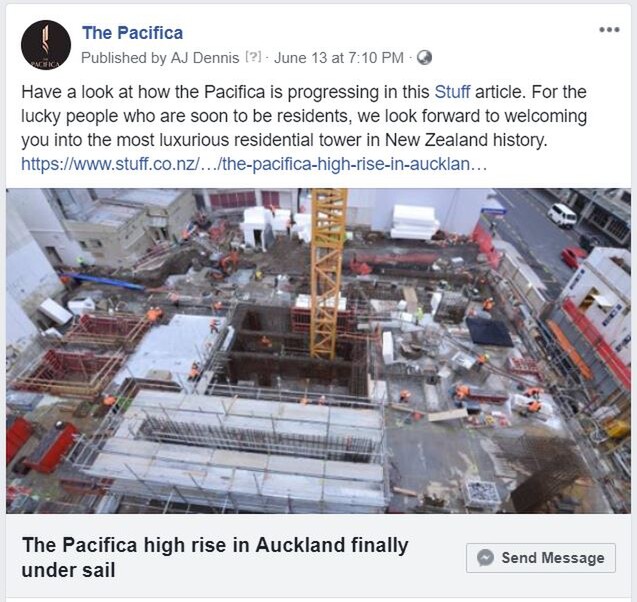Click the scaffolded platform in the photo foreground
The height and width of the screenshot is (602, 637).
[234, 449]
